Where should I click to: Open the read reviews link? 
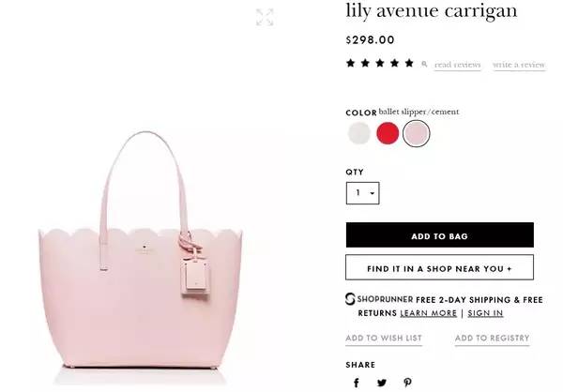pyautogui.click(x=458, y=65)
